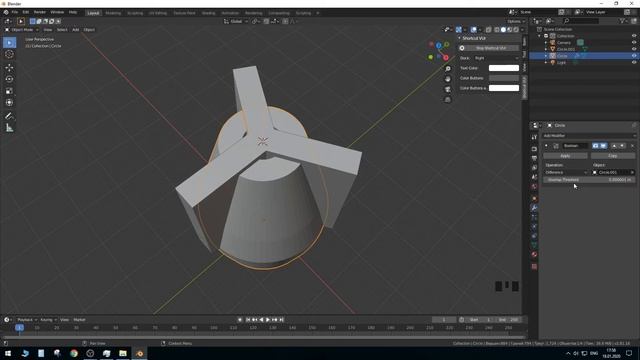Open the Playback menu in timeline
The image size is (640, 360).
(x=27, y=320)
